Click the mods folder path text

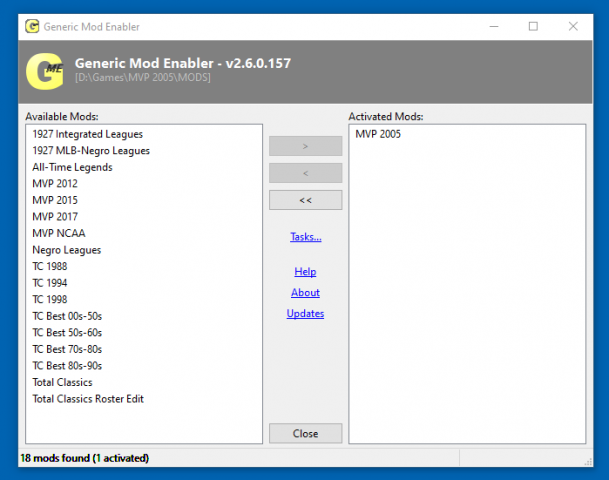143,78
